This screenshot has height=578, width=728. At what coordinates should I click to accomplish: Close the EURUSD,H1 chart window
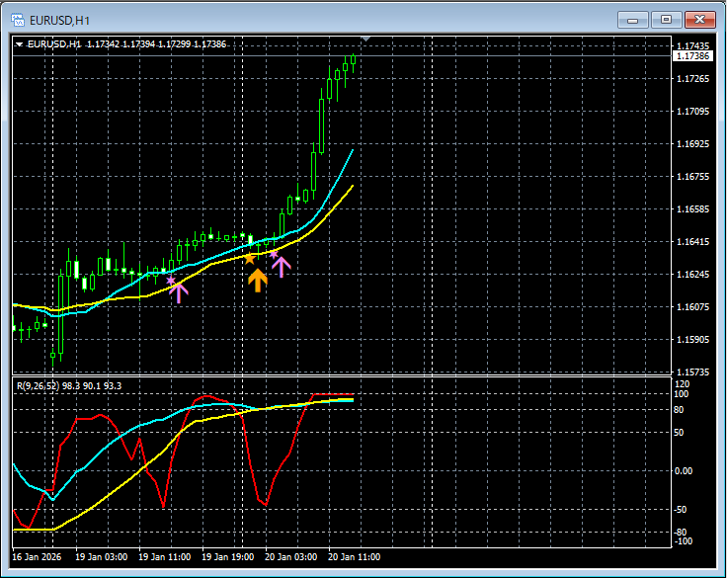700,20
